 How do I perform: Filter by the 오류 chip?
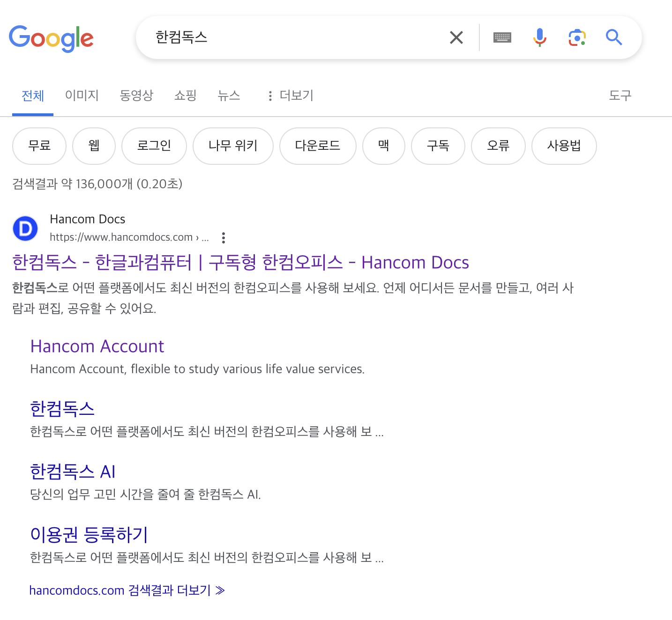pyautogui.click(x=498, y=146)
